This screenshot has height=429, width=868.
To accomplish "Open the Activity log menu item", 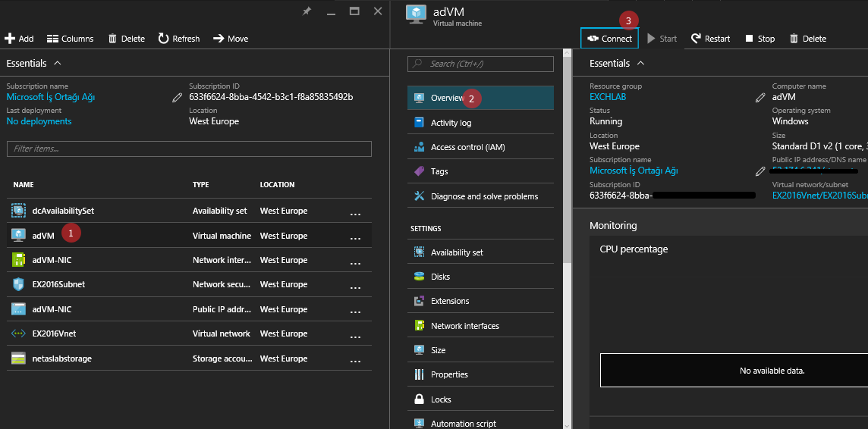I will 480,123.
